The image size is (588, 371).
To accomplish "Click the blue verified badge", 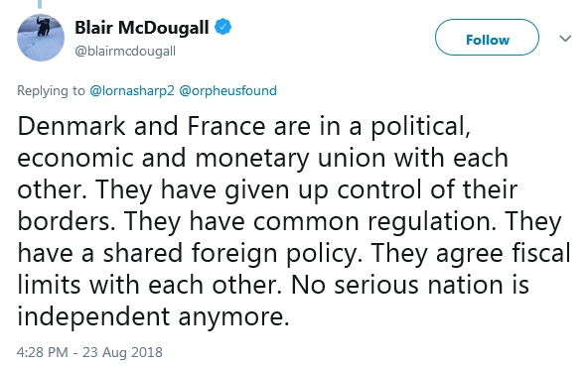I will tap(222, 27).
